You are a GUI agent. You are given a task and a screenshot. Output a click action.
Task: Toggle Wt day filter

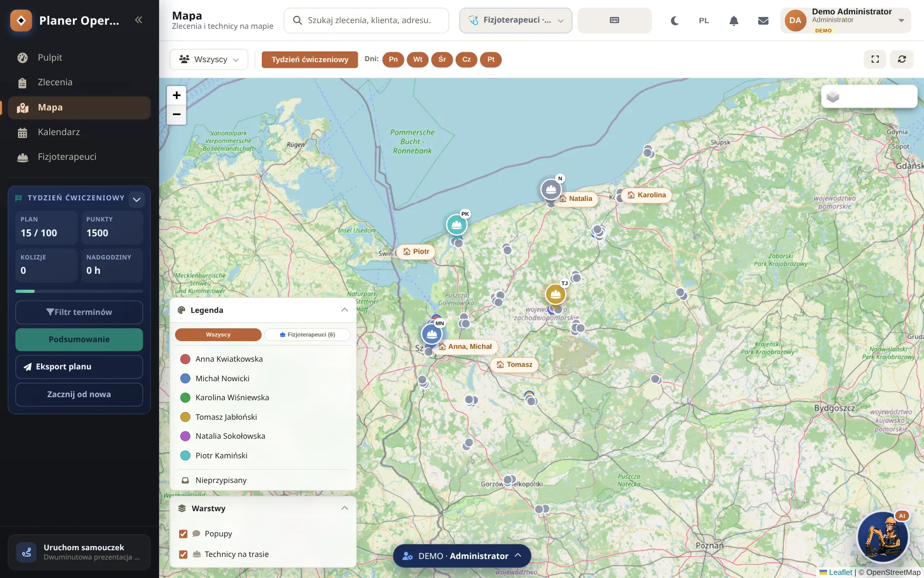[x=418, y=60]
